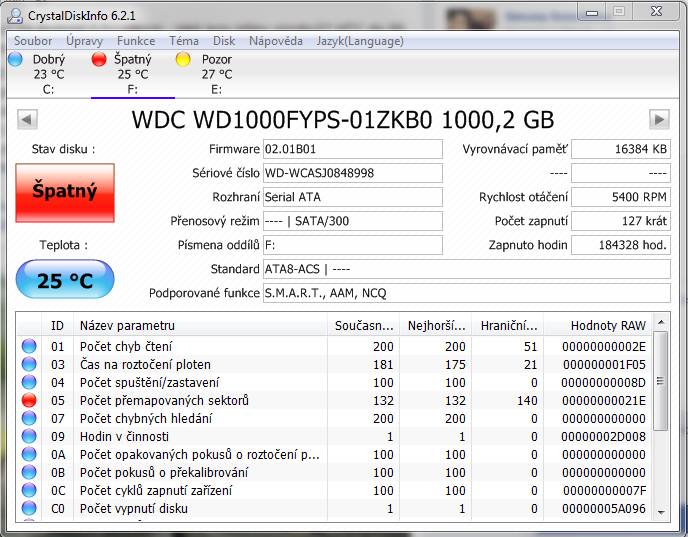Click blue status dot for attribute 0A
This screenshot has height=537, width=688.
click(x=29, y=454)
